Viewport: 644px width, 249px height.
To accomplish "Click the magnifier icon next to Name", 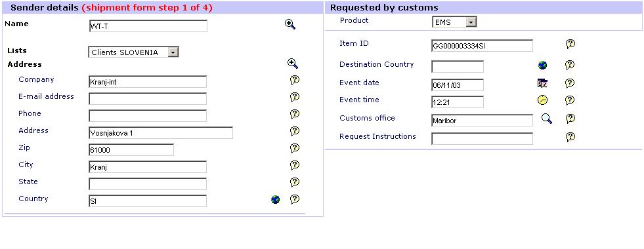I will [290, 24].
